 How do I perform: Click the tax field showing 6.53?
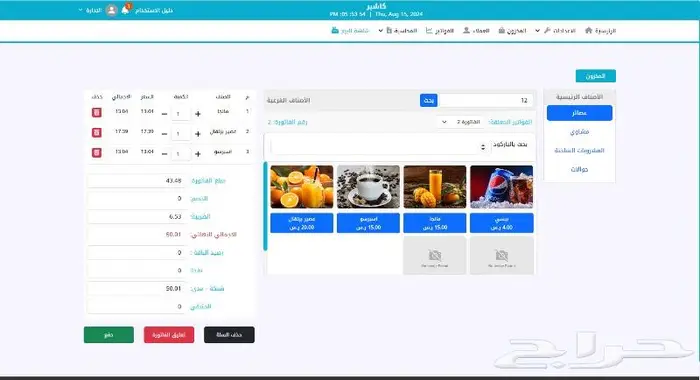(136, 217)
